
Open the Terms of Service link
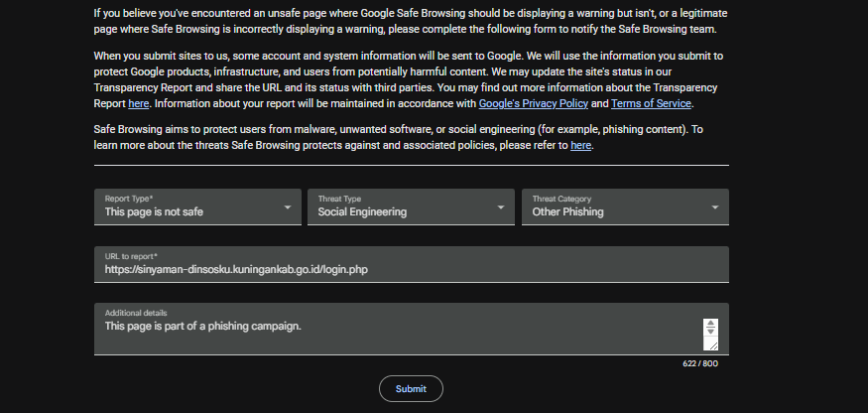click(651, 103)
